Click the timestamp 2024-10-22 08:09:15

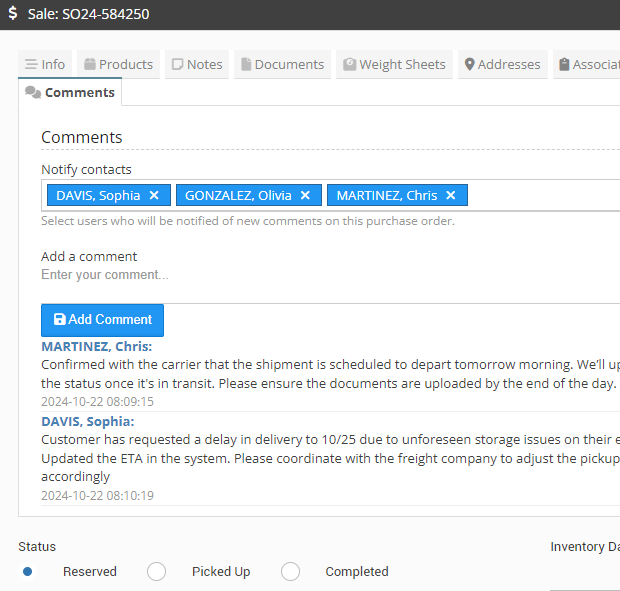[97, 402]
